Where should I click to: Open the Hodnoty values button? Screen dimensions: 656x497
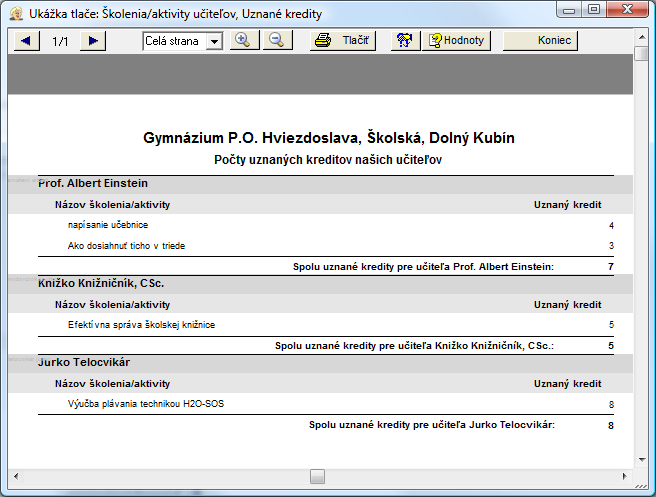coord(456,41)
